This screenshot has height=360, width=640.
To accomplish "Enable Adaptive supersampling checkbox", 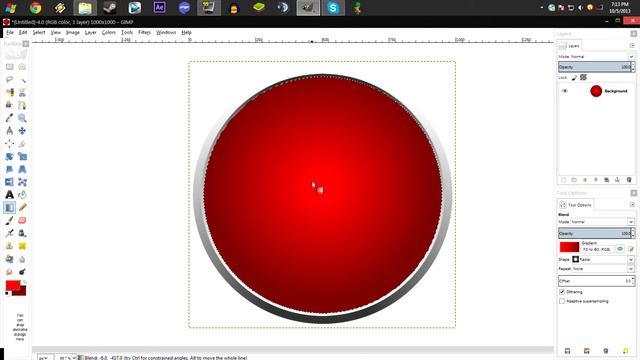I will point(562,301).
